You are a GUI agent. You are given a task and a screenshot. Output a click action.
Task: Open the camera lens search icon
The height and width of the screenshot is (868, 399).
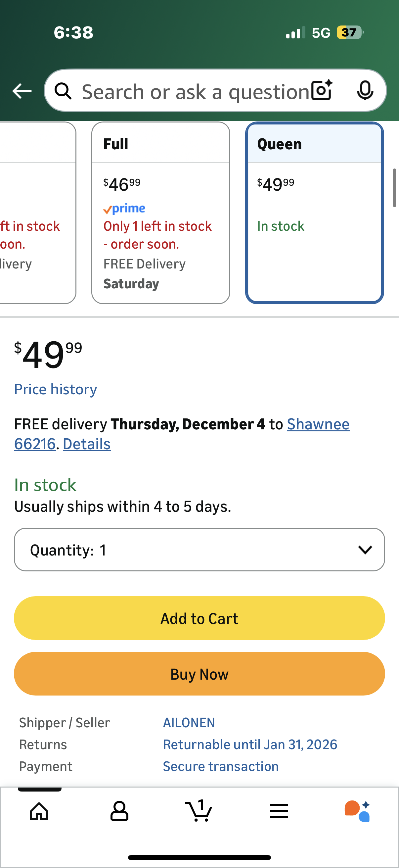point(322,90)
